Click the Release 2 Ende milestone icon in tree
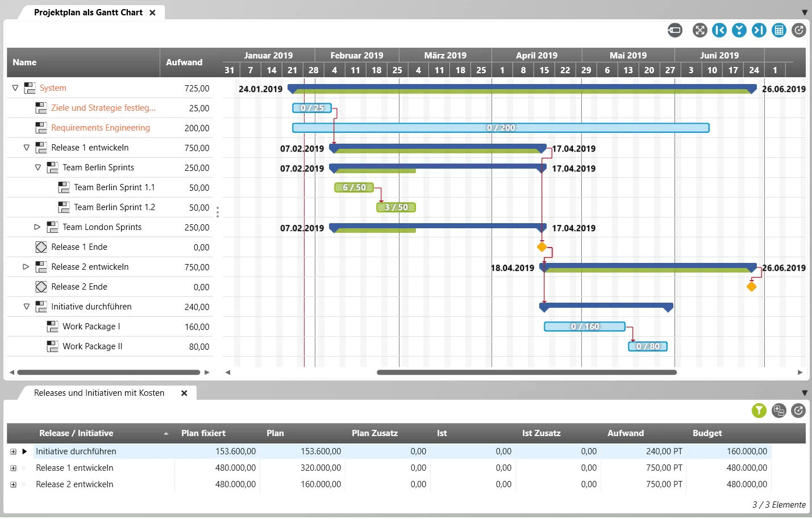The height and width of the screenshot is (519, 812). 41,287
